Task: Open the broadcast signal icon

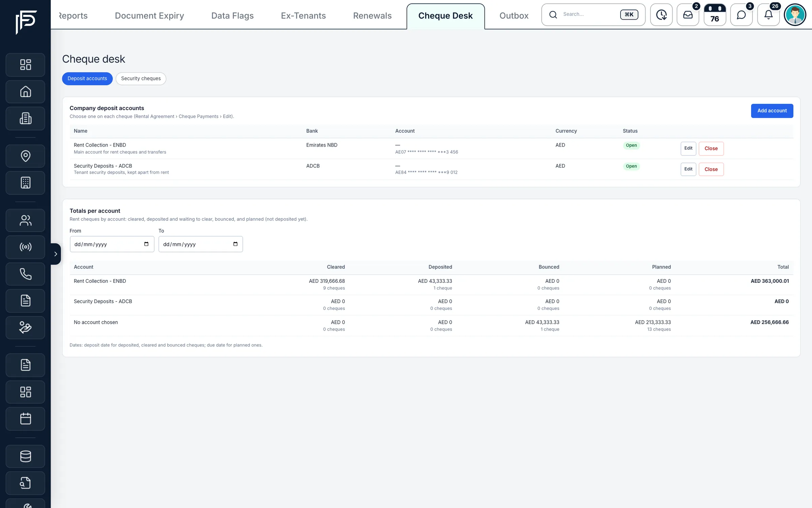Action: click(25, 247)
